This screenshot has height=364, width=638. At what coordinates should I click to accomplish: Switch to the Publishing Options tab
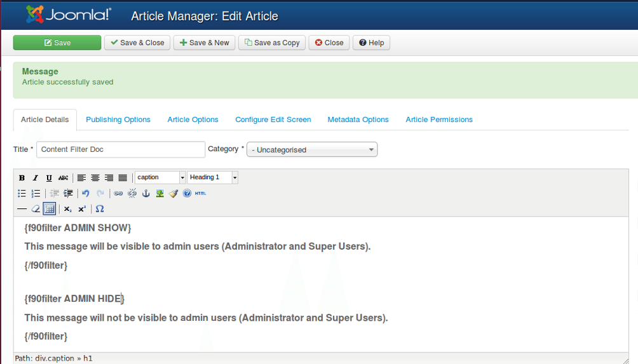[x=118, y=119]
